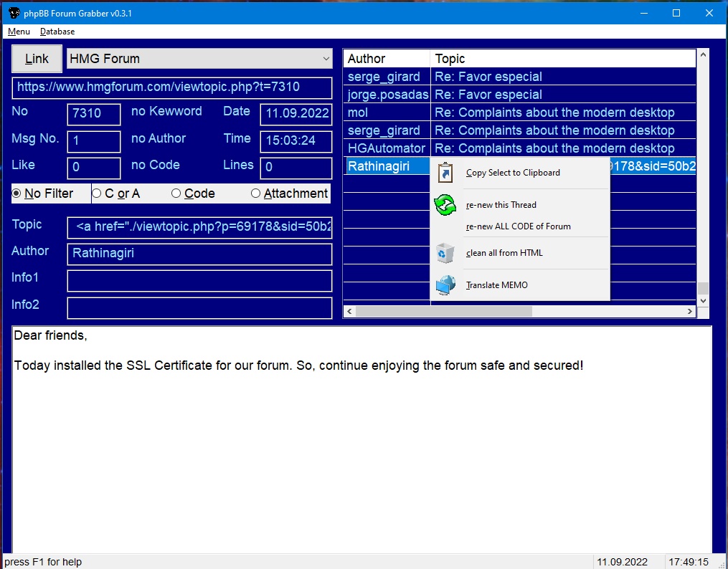Select the C or A filter option

pos(97,193)
